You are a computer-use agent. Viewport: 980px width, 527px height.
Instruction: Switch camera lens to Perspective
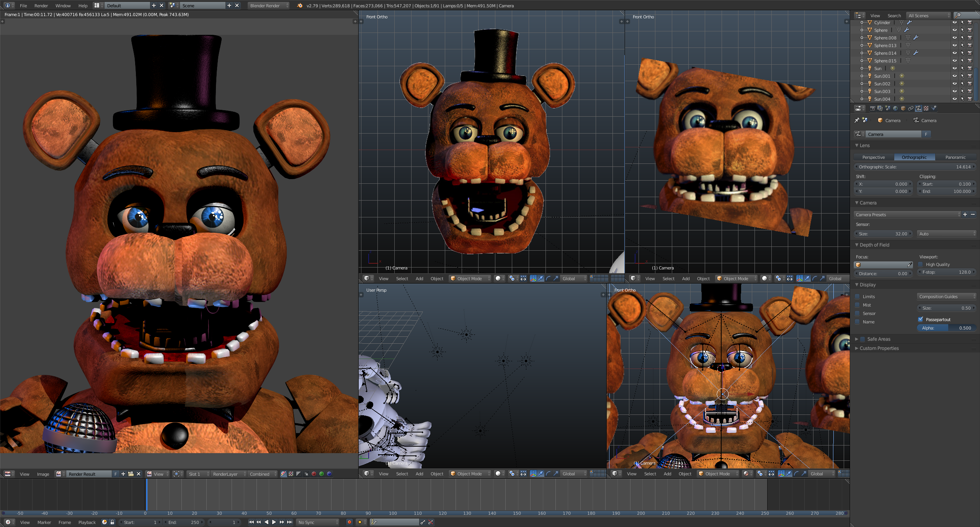(x=874, y=157)
